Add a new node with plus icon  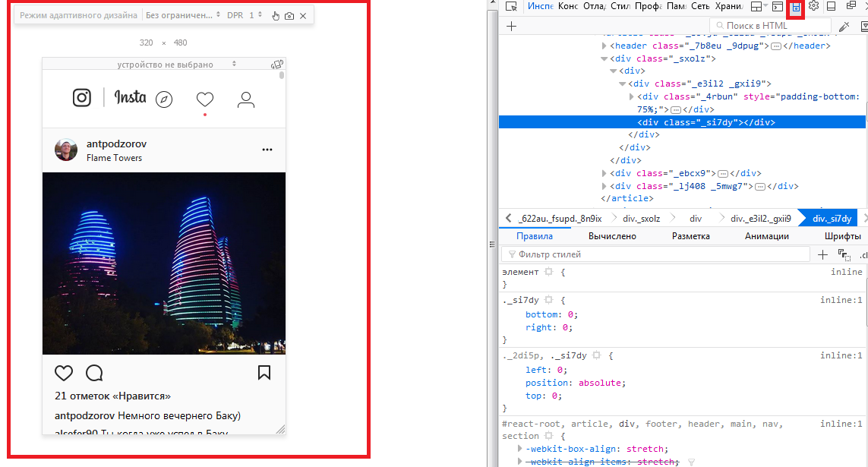click(512, 26)
